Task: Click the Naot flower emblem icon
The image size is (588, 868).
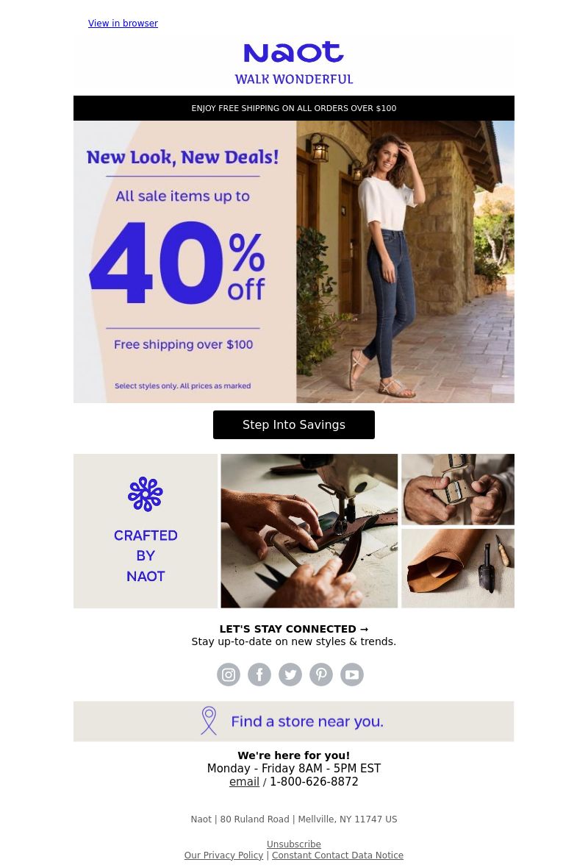Action: (146, 494)
